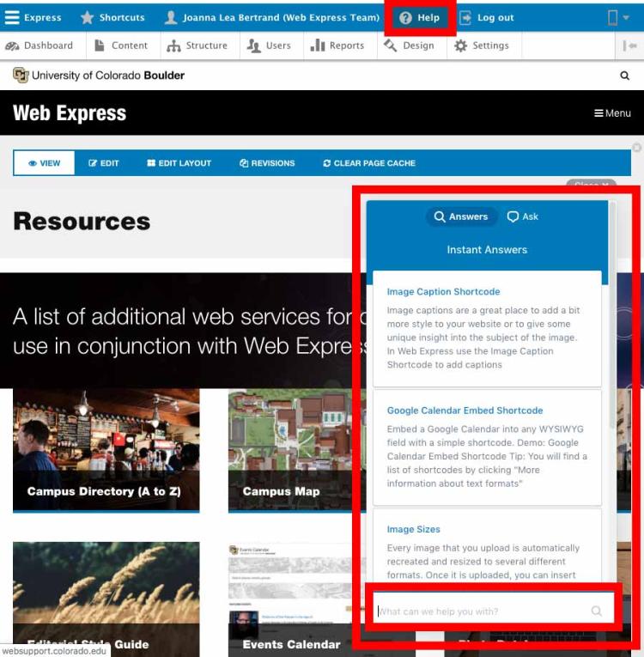Switch to the Answers tab in help widget

(461, 216)
